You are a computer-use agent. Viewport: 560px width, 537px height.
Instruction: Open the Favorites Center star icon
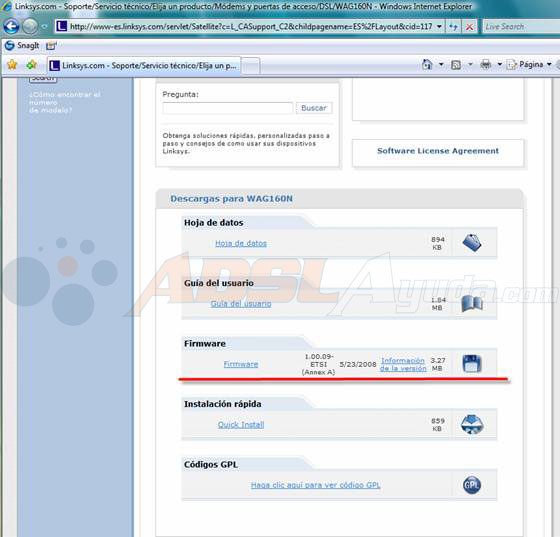[12, 65]
